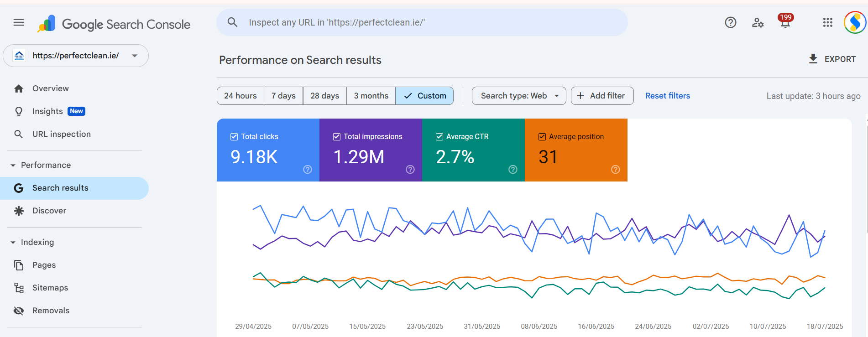The width and height of the screenshot is (868, 337).
Task: Toggle the Total impressions checkbox
Action: coord(337,137)
